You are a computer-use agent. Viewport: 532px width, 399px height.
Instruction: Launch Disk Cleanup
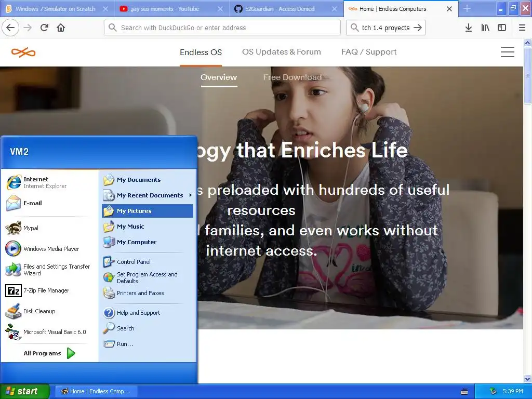[x=49, y=311]
